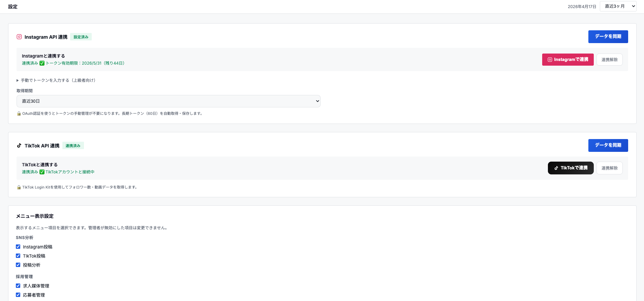Click the 設定済み badge next to Instagram API
This screenshot has height=301, width=644.
81,37
